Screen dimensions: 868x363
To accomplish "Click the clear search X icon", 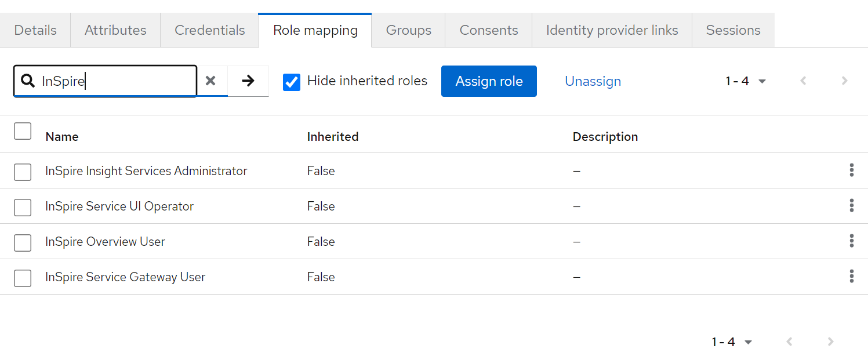I will 210,81.
